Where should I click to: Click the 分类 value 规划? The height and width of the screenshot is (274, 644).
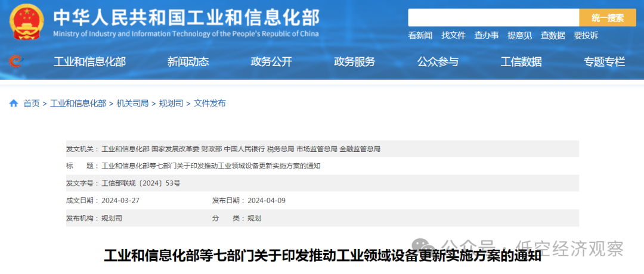click(x=254, y=218)
